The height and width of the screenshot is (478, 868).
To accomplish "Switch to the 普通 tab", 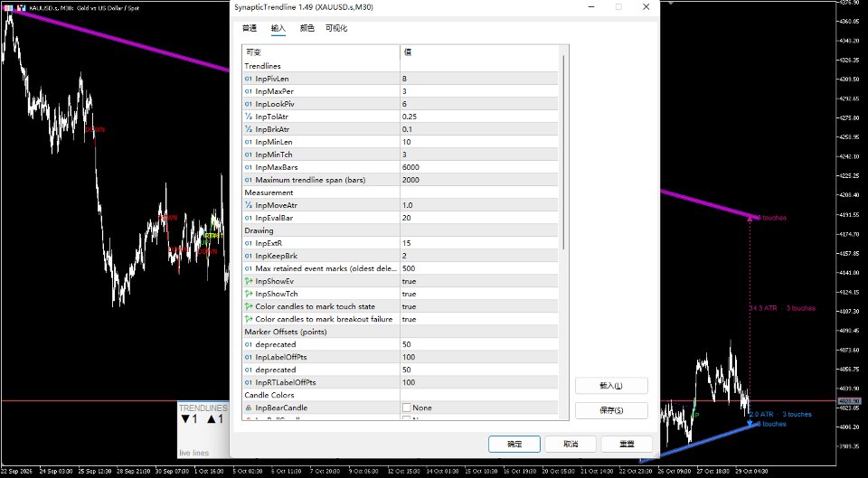I will [x=250, y=28].
